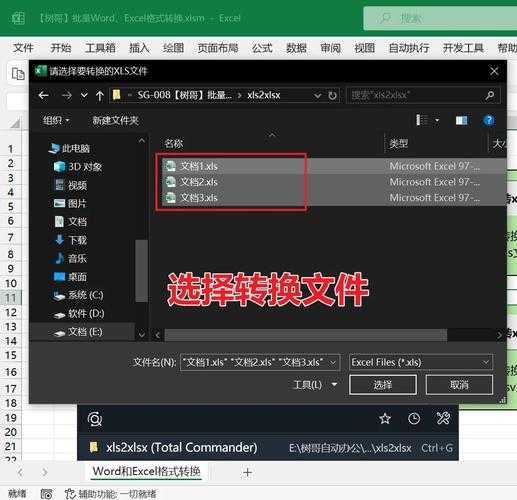Select Word和Excel格式转换 sheet tab
The width and height of the screenshot is (517, 500).
click(x=147, y=471)
